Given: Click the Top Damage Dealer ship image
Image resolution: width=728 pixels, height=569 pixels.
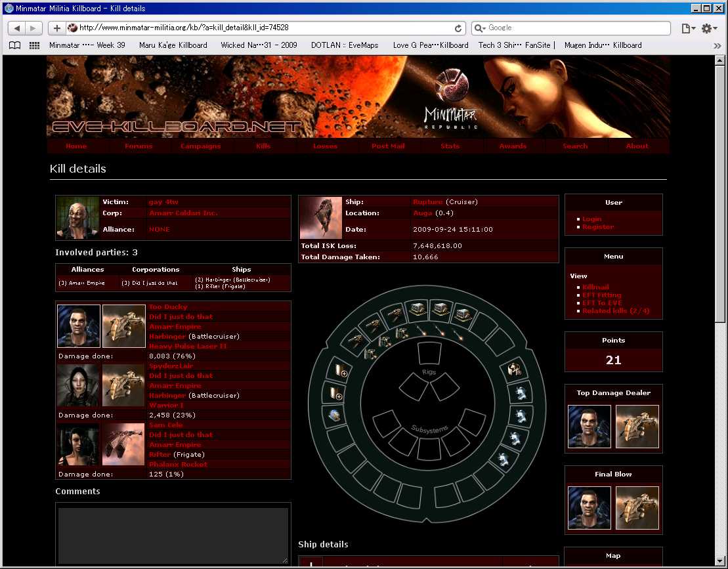Looking at the screenshot, I should 637,427.
